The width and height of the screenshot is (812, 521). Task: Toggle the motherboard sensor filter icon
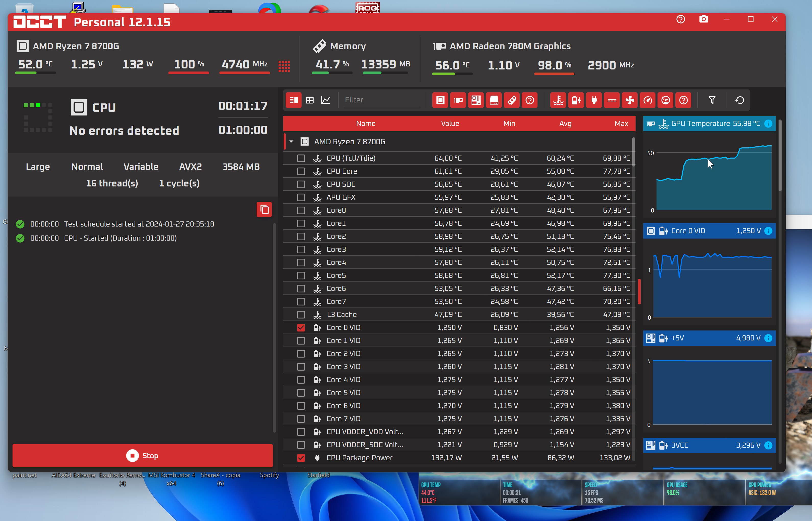pos(476,100)
